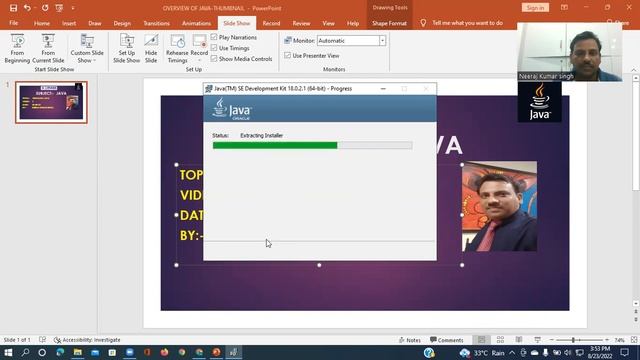Start Slide Show from status bar
This screenshot has width=640, height=360.
[x=538, y=340]
